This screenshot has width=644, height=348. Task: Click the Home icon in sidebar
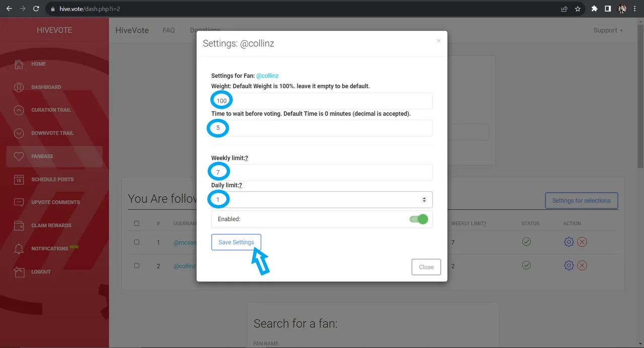19,64
